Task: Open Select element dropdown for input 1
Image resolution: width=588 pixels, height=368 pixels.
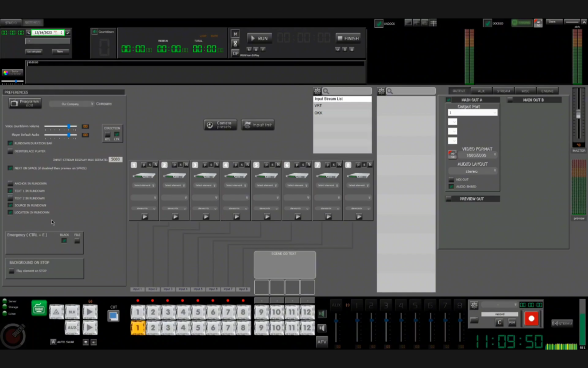Action: click(x=144, y=185)
